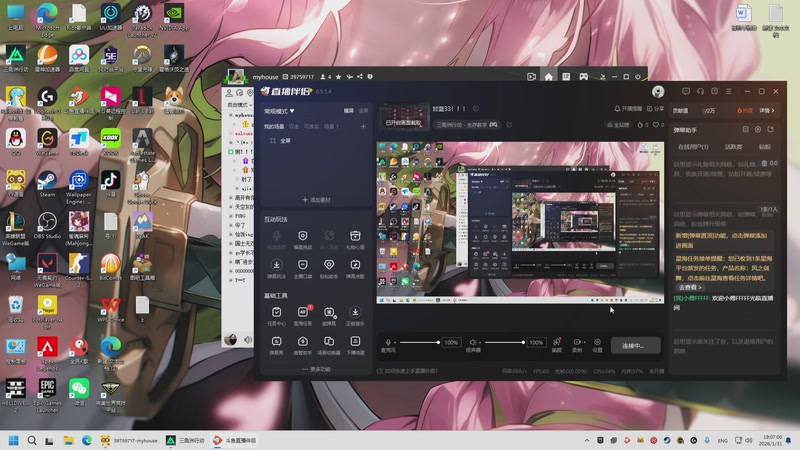
Task: Open OBS Studio desktop shortcut
Action: [47, 226]
